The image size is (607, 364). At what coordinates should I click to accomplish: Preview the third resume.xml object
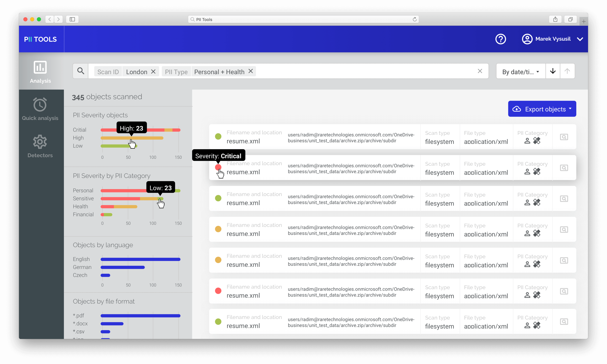(564, 199)
